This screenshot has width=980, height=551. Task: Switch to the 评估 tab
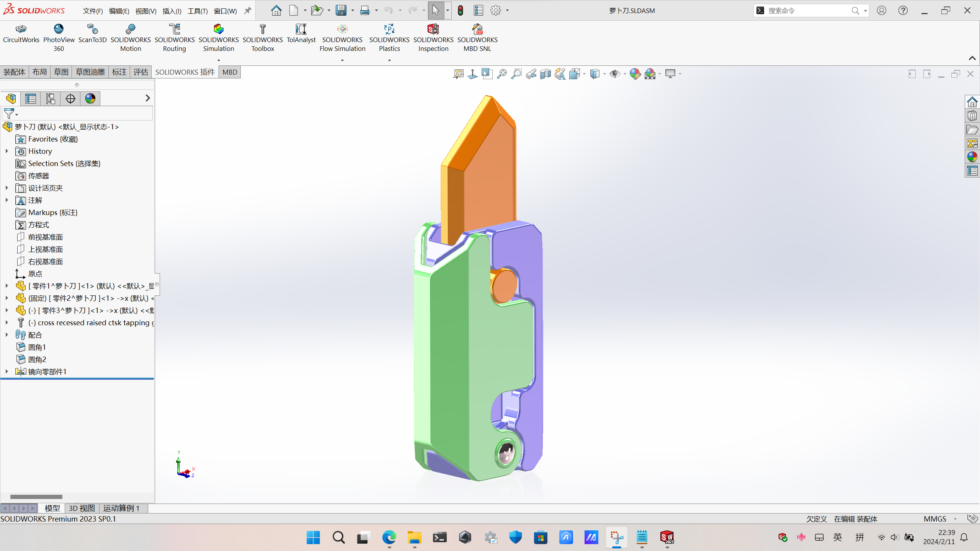click(140, 72)
